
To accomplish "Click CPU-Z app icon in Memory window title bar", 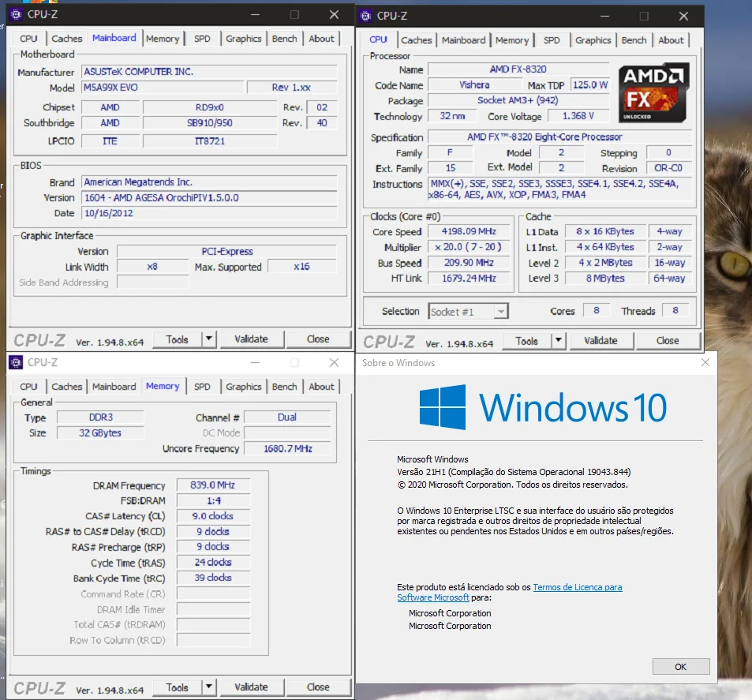I will point(16,362).
